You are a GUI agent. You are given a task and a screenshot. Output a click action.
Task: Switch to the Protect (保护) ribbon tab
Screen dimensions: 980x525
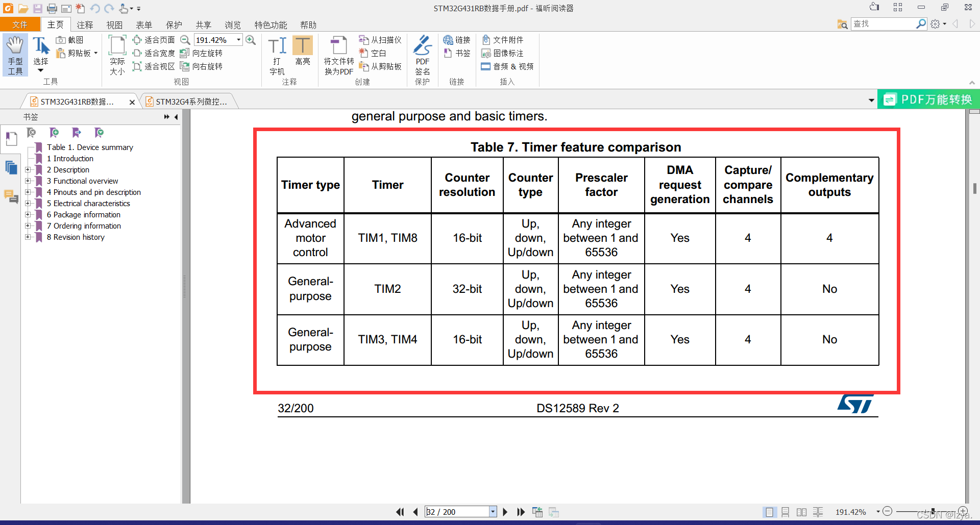tap(174, 24)
